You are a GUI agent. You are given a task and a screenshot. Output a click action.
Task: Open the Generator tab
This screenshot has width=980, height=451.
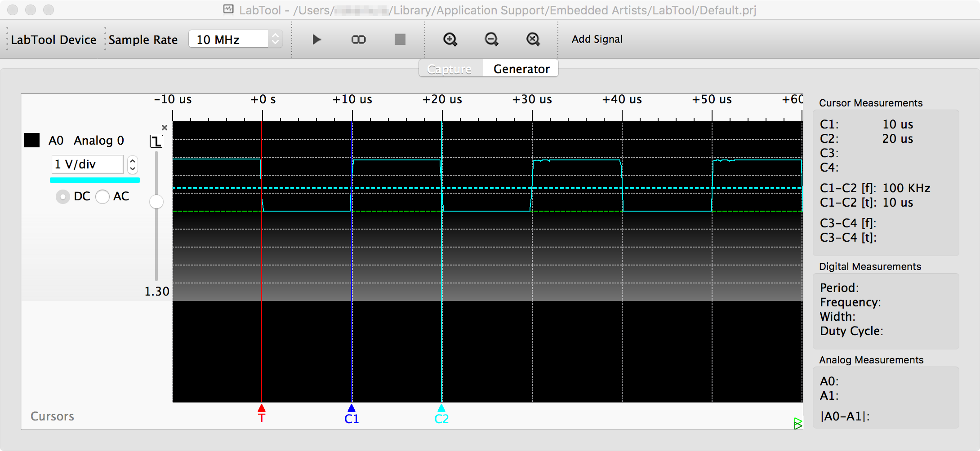(521, 68)
